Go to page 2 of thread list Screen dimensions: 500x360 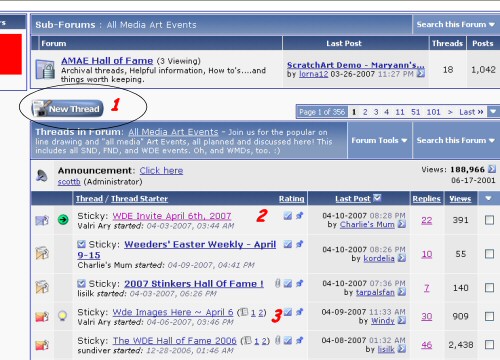point(365,112)
